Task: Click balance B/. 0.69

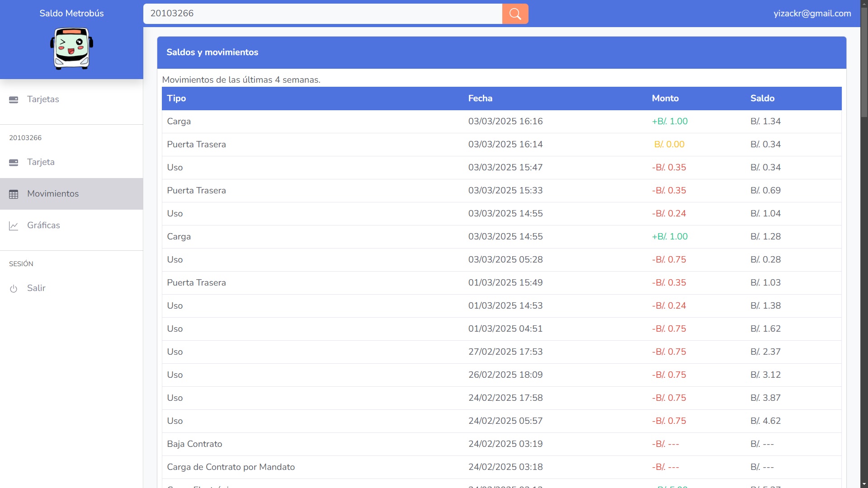Action: coord(765,190)
